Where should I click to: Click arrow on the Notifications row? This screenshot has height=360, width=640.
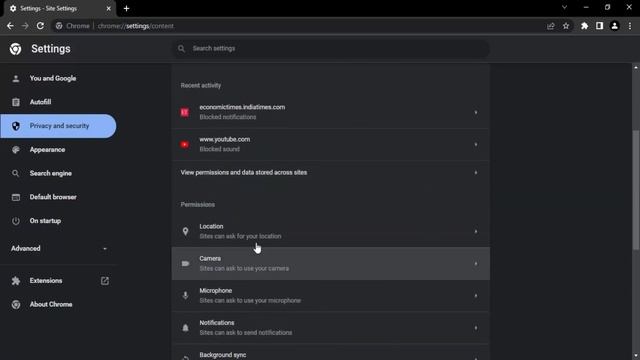(x=476, y=328)
